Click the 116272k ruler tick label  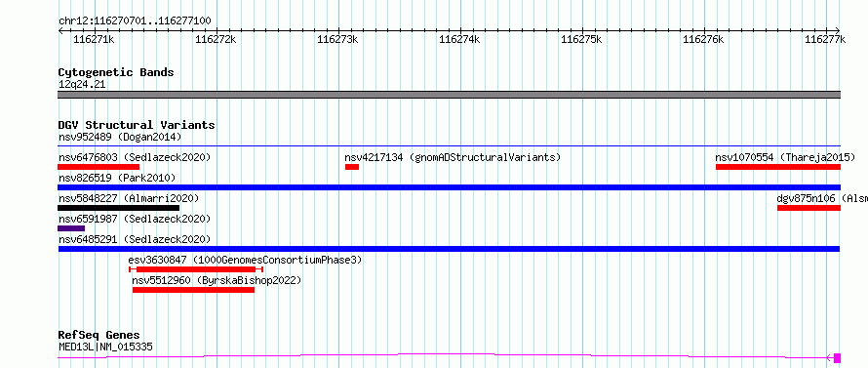[216, 39]
